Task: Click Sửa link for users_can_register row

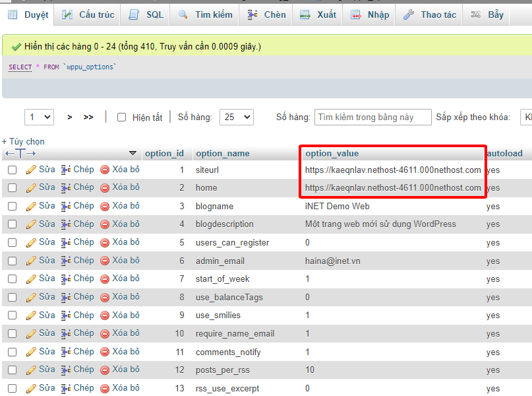Action: click(47, 242)
